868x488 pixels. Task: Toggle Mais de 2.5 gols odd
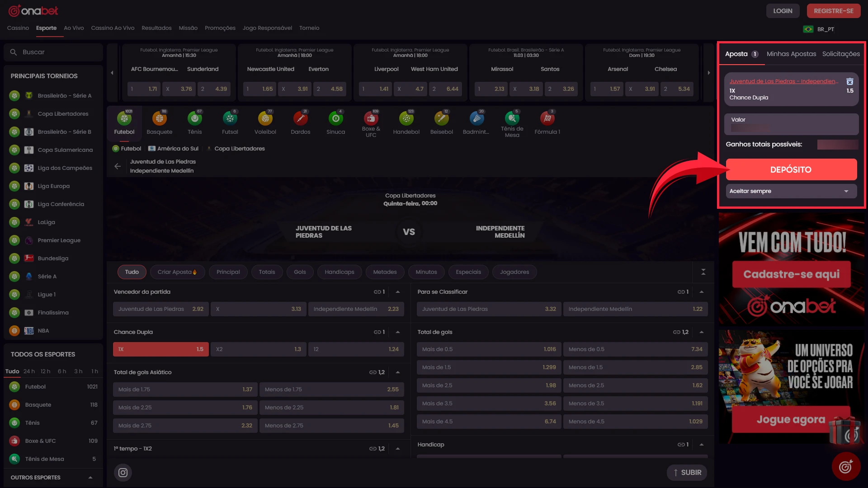pos(489,385)
